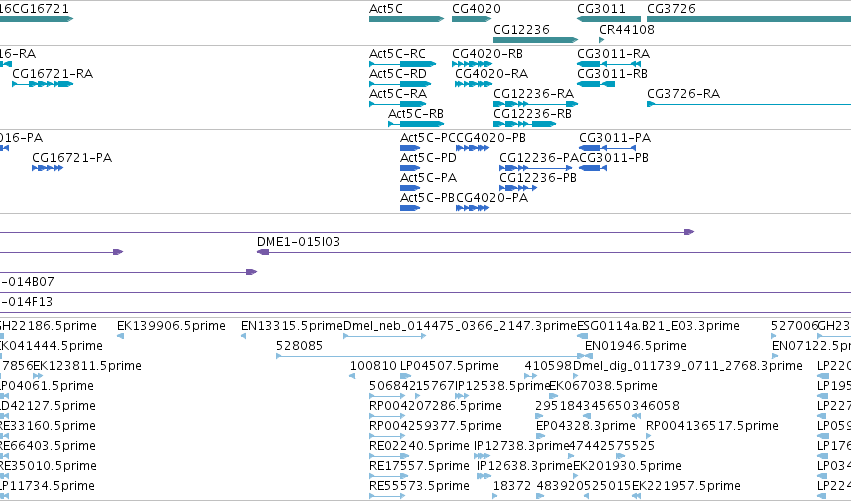Viewport: 851px width, 501px height.
Task: Select transcript Act5C-RA
Action: pos(397,104)
